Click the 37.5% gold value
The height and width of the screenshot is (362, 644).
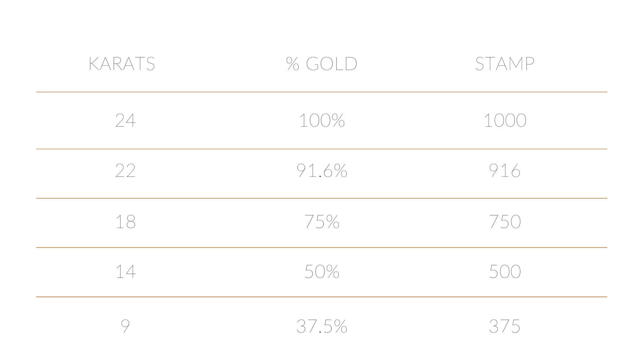[322, 326]
